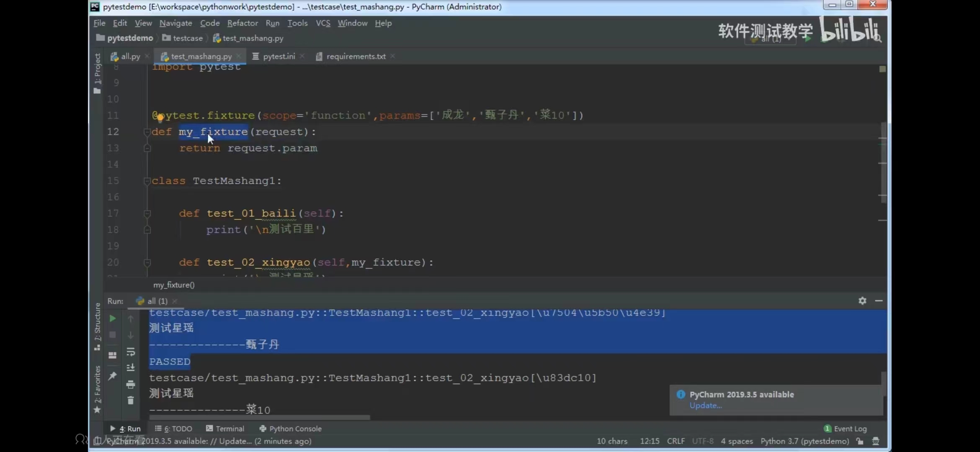Clear Run console with the trash icon
980x452 pixels.
pos(131,401)
